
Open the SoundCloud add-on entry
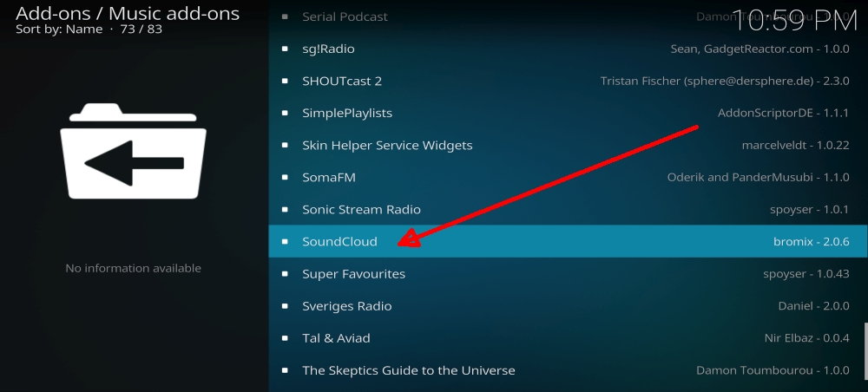point(566,242)
